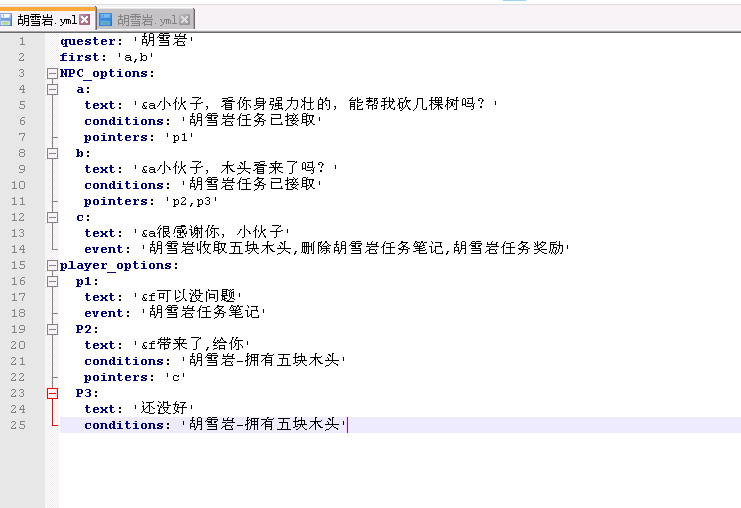Click the text '带来了,给你' on line 20

pyautogui.click(x=200, y=344)
